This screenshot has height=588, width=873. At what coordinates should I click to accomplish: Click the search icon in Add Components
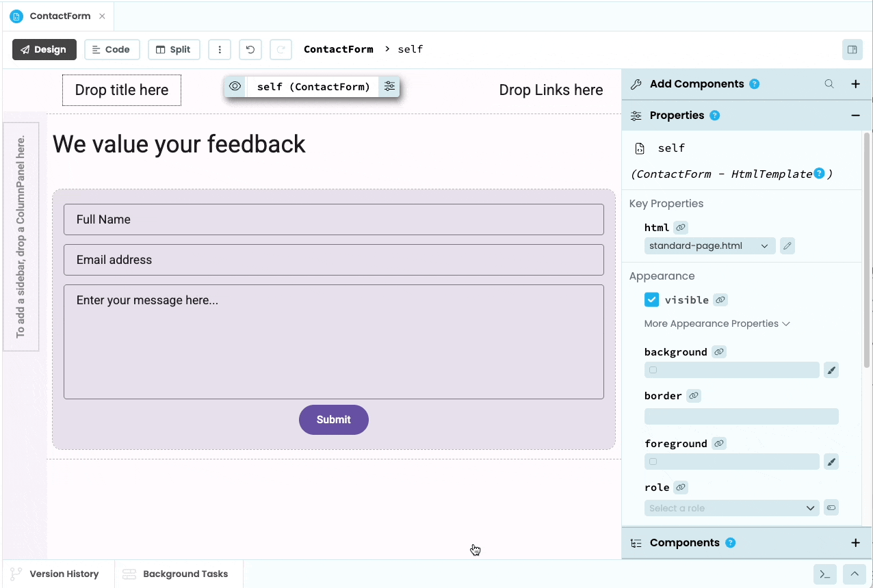click(x=829, y=83)
